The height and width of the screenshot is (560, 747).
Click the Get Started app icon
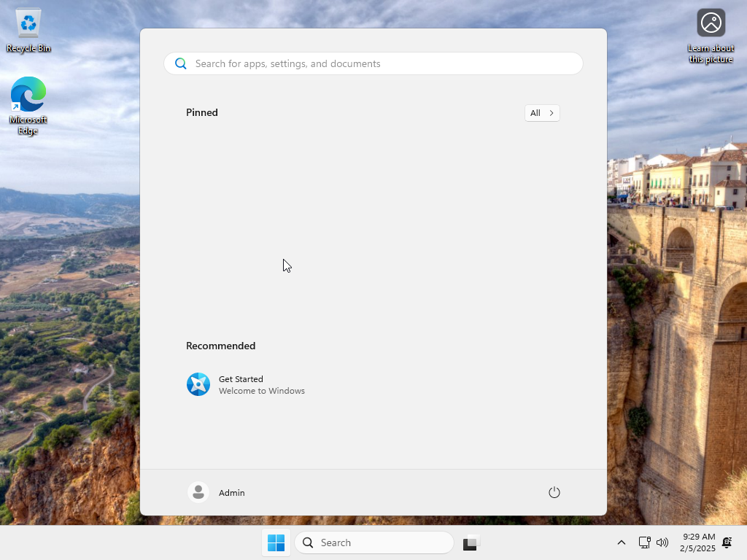(x=198, y=384)
